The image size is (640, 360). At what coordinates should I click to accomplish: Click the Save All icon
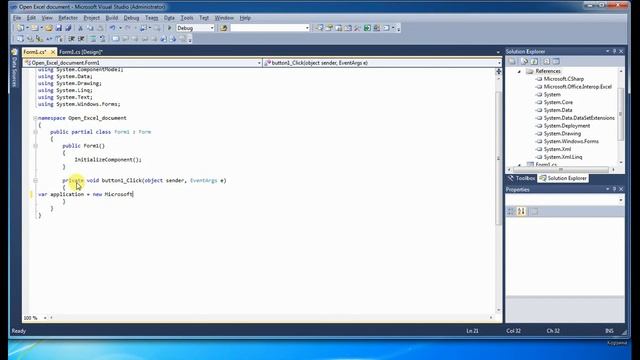point(68,28)
